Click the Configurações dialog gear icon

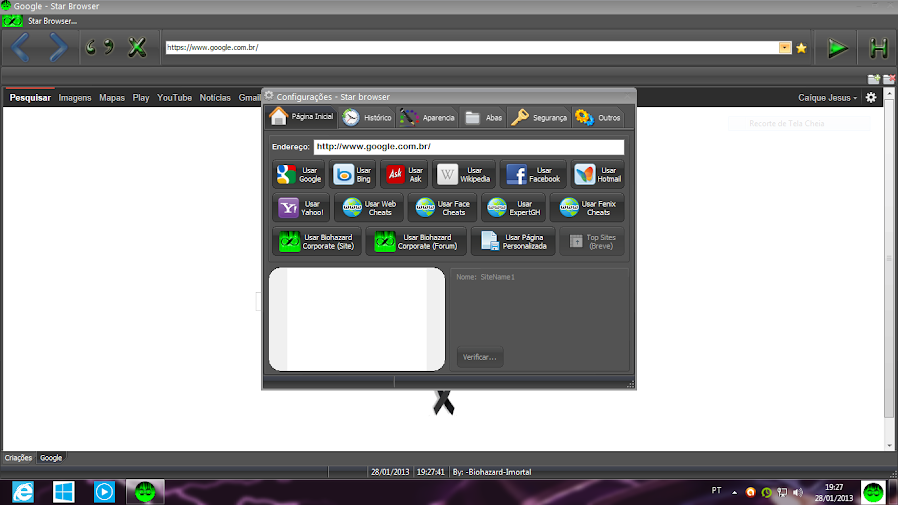point(269,96)
